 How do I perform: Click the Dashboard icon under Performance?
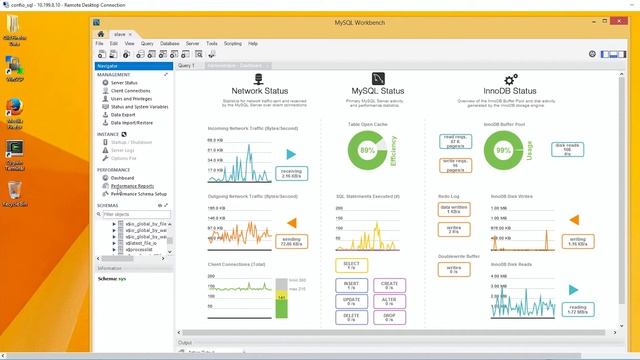[105, 178]
